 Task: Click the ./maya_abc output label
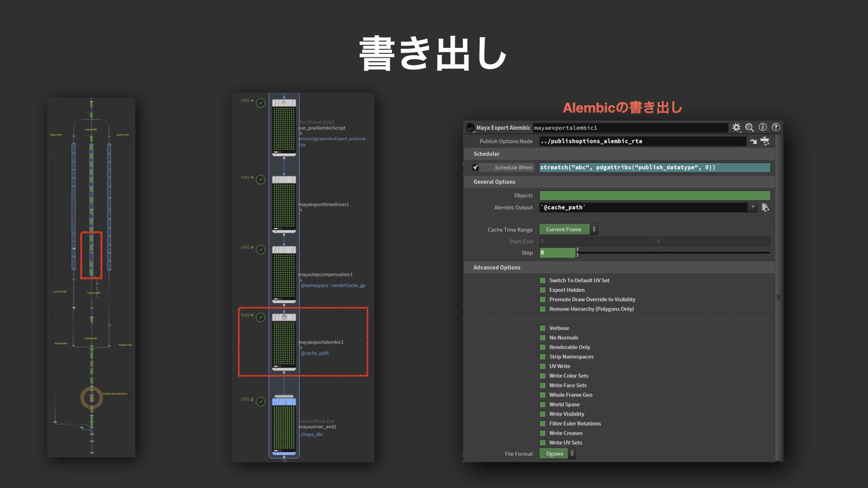pos(311,435)
